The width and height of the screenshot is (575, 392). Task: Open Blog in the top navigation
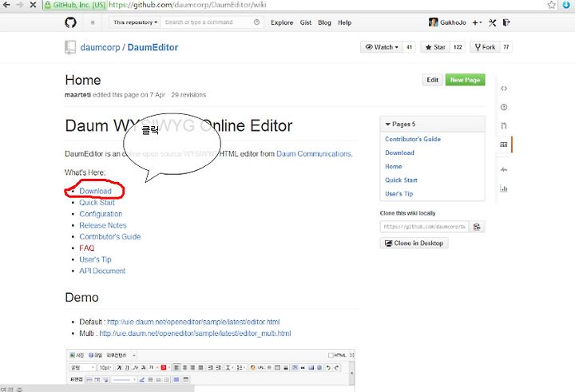coord(324,22)
